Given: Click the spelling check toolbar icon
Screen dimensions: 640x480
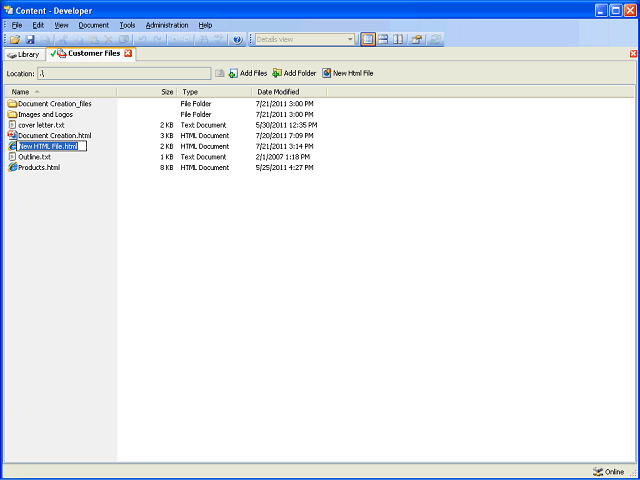Looking at the screenshot, I should pos(220,40).
